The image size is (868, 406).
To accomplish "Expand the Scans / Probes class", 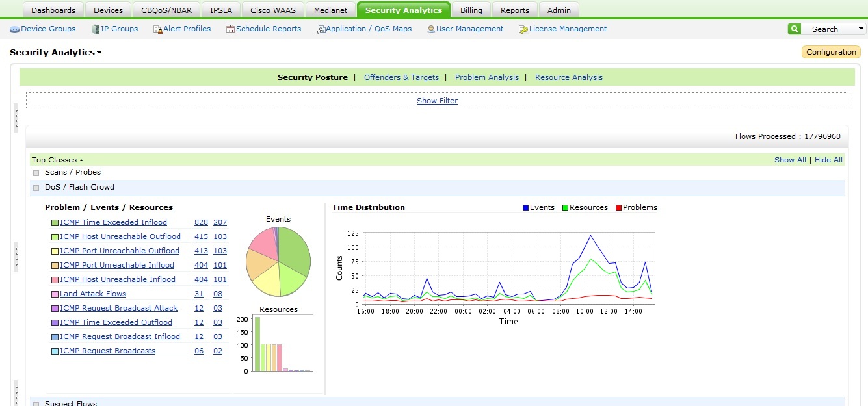I will [36, 173].
